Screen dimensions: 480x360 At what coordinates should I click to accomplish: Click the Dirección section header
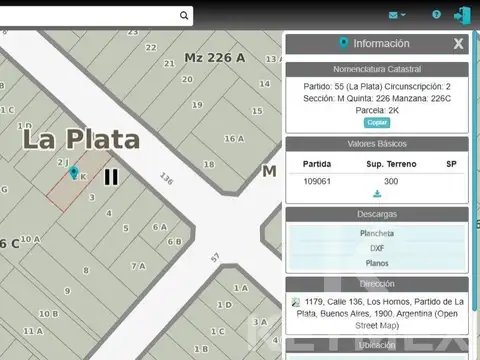pyautogui.click(x=377, y=284)
